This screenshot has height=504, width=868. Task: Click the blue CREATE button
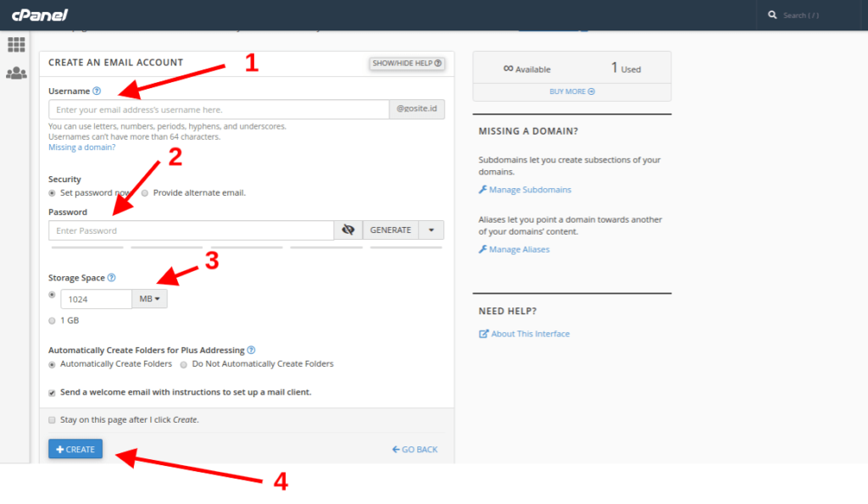(x=75, y=449)
